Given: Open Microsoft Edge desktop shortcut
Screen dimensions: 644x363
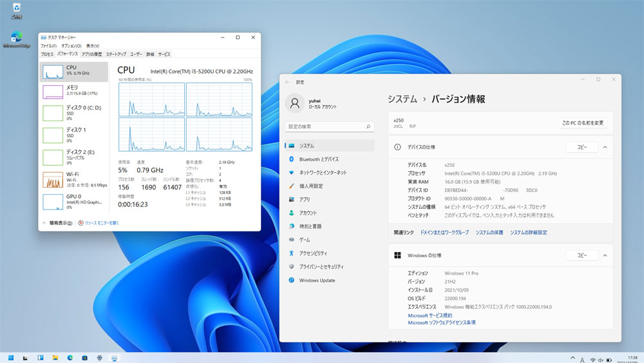Looking at the screenshot, I should coord(17,40).
